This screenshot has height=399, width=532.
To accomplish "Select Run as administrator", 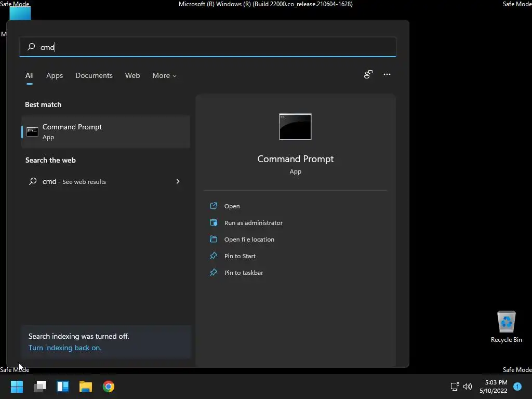I will [254, 222].
